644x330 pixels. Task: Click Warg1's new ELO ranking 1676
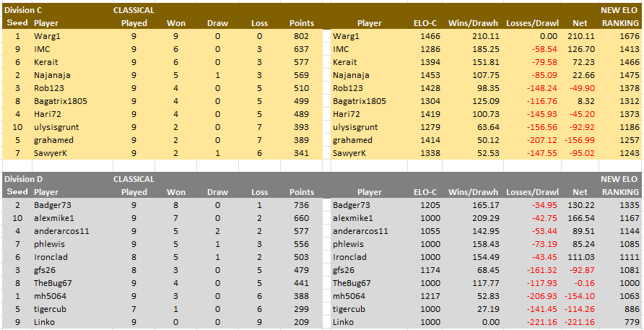pos(629,36)
